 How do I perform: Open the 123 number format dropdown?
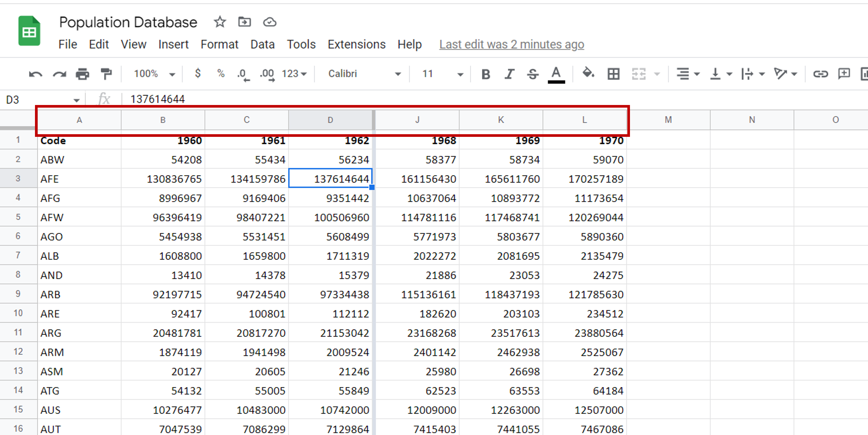click(x=294, y=74)
